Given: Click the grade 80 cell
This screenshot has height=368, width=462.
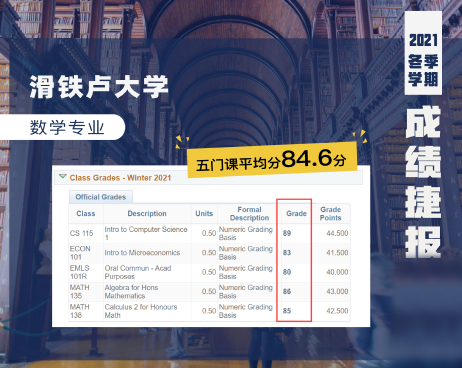Looking at the screenshot, I should pyautogui.click(x=287, y=272).
